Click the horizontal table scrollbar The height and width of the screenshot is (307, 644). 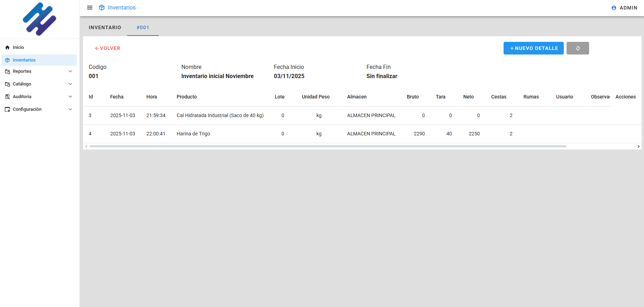pyautogui.click(x=327, y=146)
